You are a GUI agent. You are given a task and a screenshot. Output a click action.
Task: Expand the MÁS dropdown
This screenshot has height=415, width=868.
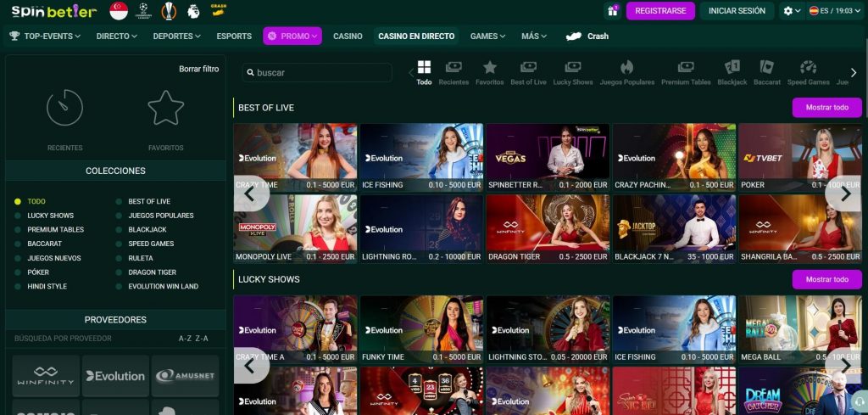[x=534, y=36]
